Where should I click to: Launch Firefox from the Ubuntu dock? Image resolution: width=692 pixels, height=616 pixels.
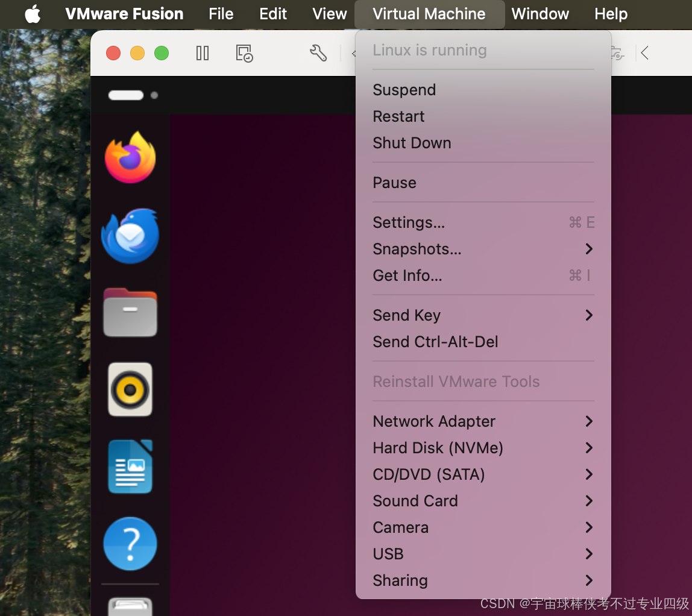click(130, 157)
